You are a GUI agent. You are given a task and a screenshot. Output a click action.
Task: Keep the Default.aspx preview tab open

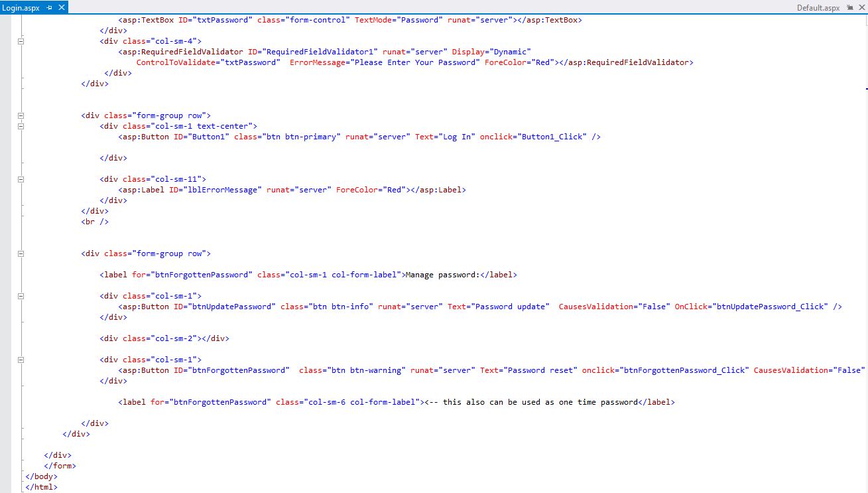pos(849,7)
